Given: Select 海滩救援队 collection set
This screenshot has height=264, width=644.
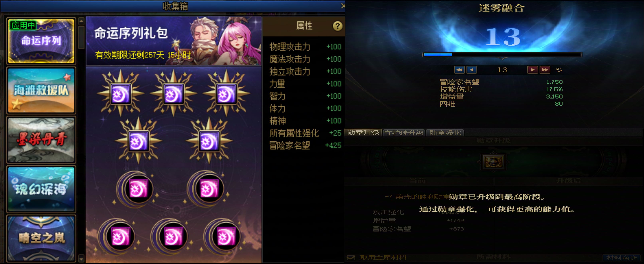Looking at the screenshot, I should click(x=41, y=90).
